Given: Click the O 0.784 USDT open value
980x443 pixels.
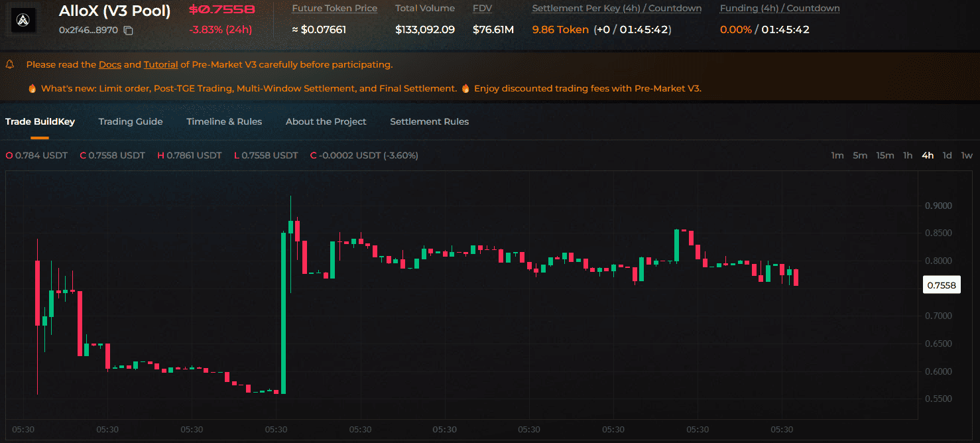Looking at the screenshot, I should (36, 155).
